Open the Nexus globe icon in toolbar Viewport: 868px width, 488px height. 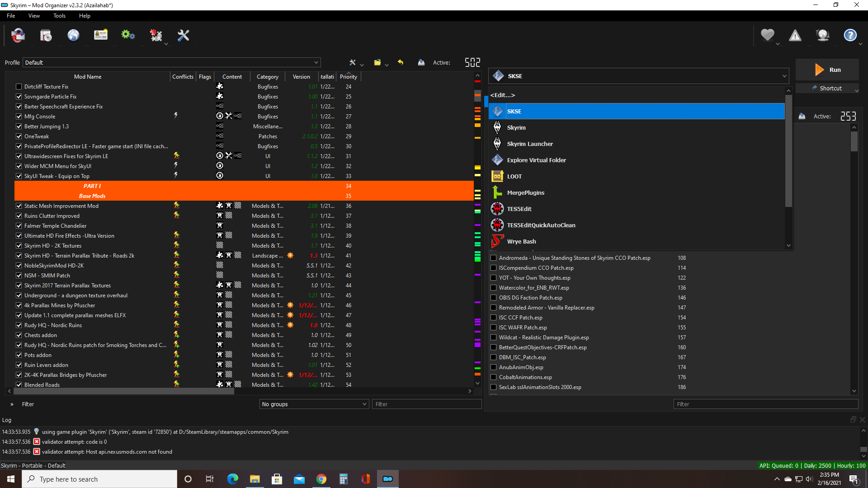pos(73,35)
